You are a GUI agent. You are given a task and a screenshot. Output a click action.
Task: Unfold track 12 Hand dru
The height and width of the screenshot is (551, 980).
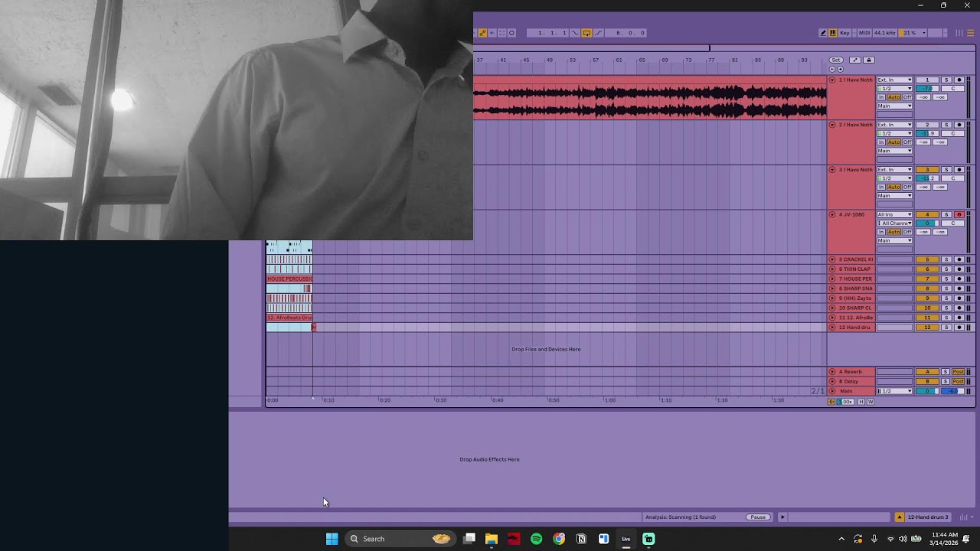(832, 328)
